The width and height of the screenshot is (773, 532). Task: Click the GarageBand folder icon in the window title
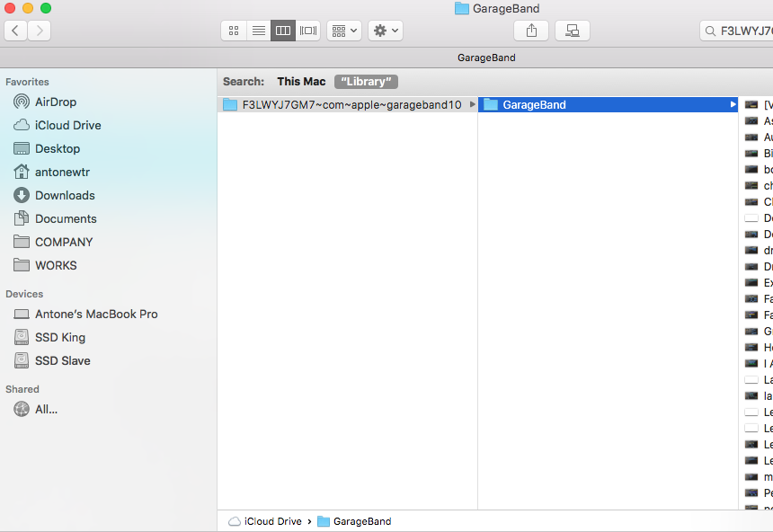point(461,8)
